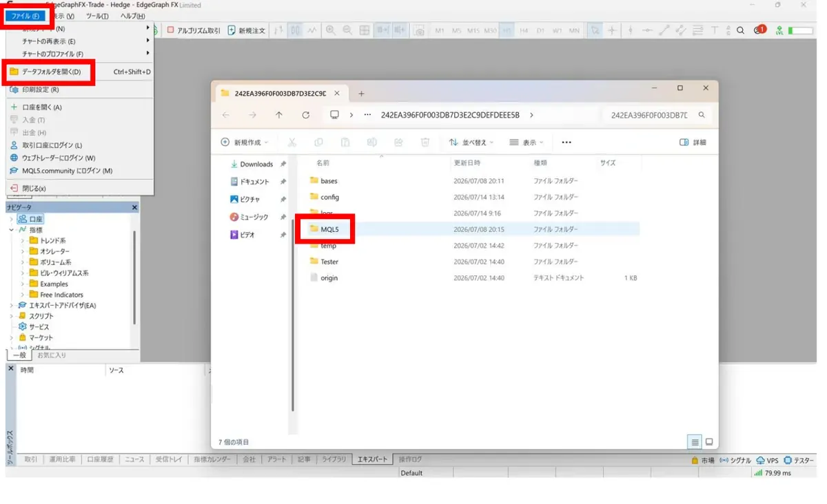
Task: Switch to お気に入り navigator tab
Action: click(52, 355)
